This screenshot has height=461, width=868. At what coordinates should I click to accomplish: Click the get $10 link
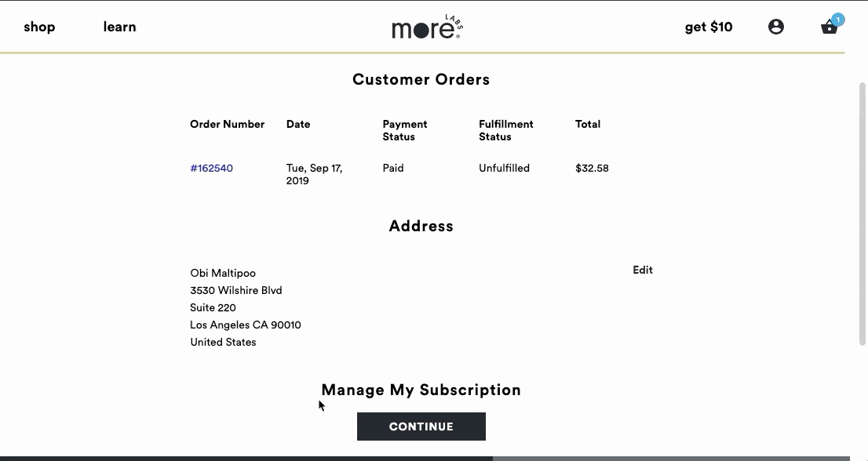pos(708,27)
